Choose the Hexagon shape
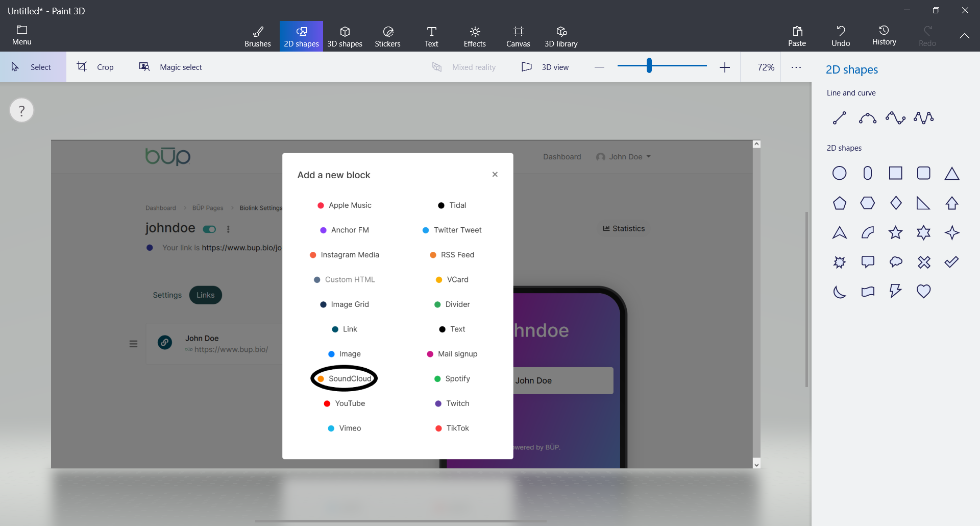 coord(868,203)
